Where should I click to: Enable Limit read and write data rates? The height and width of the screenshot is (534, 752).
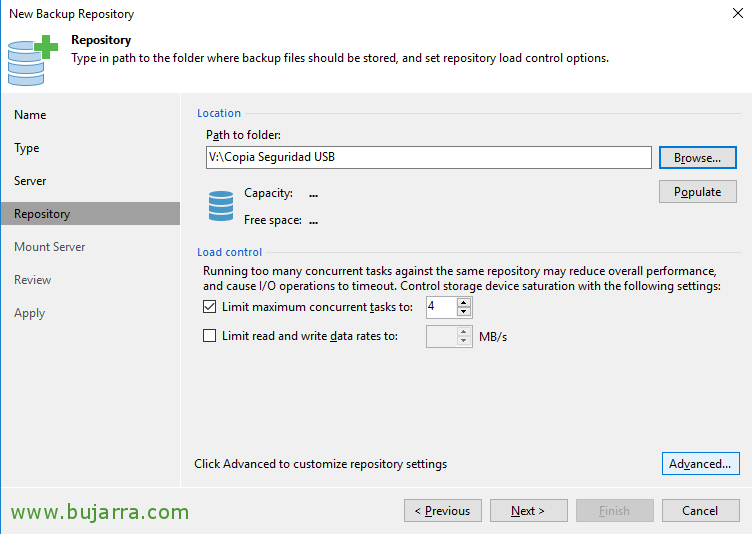pos(210,335)
